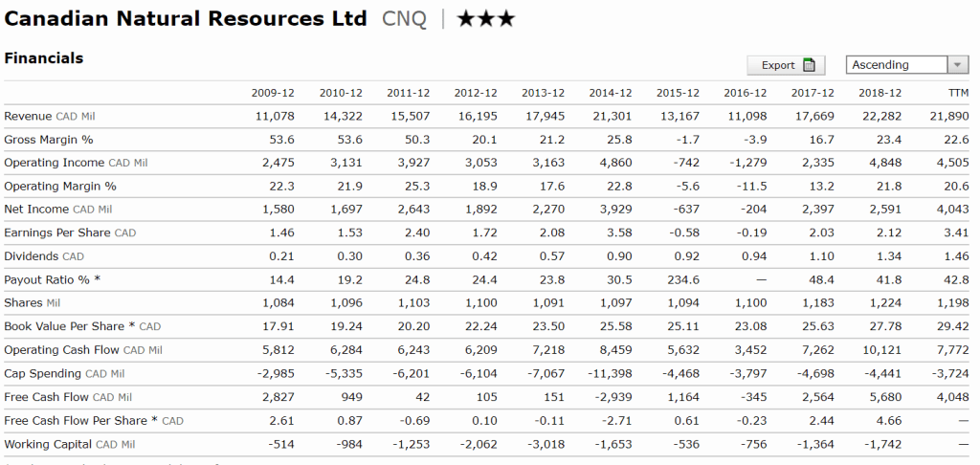Click 2010-12 cap spending value -5,335
The width and height of the screenshot is (980, 465).
click(x=343, y=374)
